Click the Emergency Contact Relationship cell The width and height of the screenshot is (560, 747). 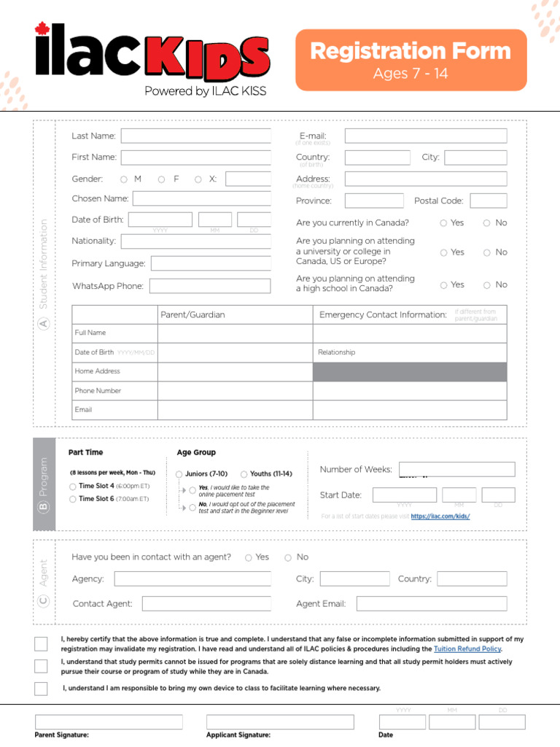pyautogui.click(x=410, y=352)
